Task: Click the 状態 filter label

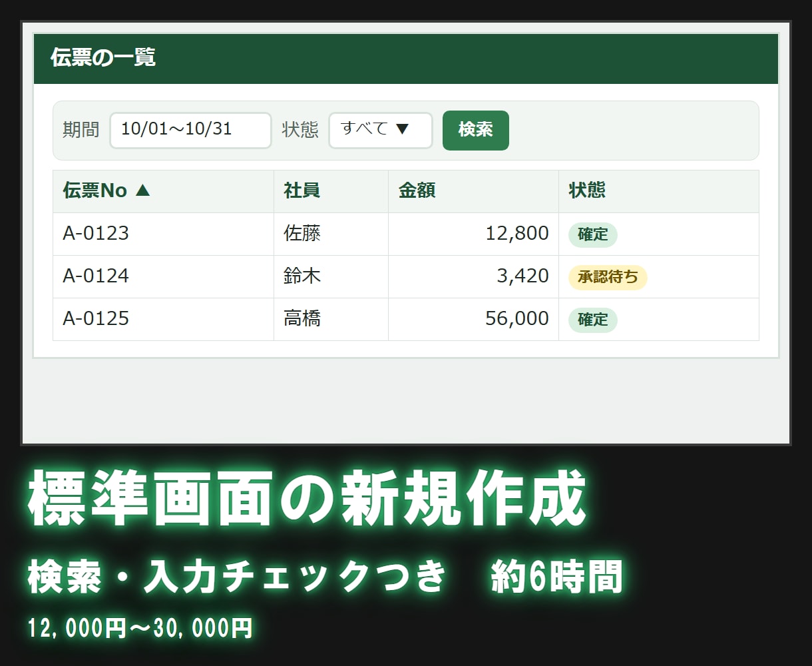Action: point(300,130)
